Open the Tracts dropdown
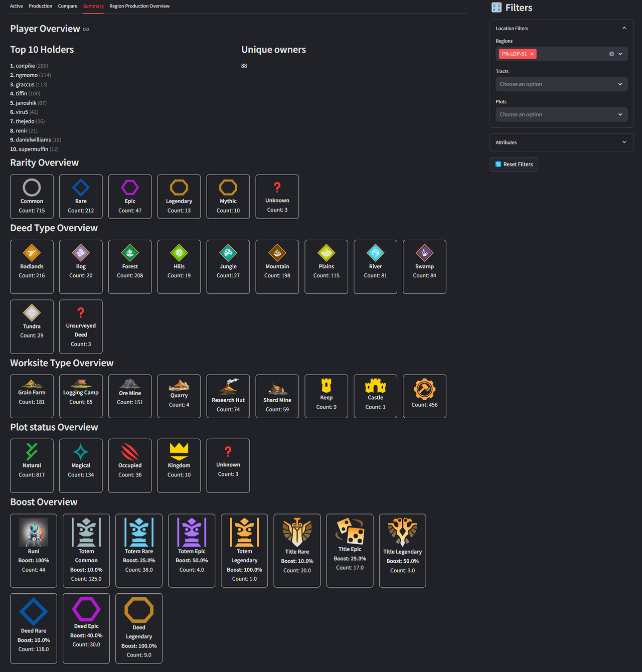The height and width of the screenshot is (672, 642). (562, 84)
